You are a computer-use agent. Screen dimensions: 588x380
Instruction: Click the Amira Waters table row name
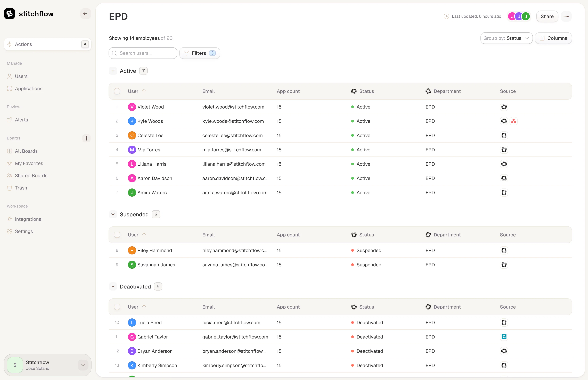(152, 193)
